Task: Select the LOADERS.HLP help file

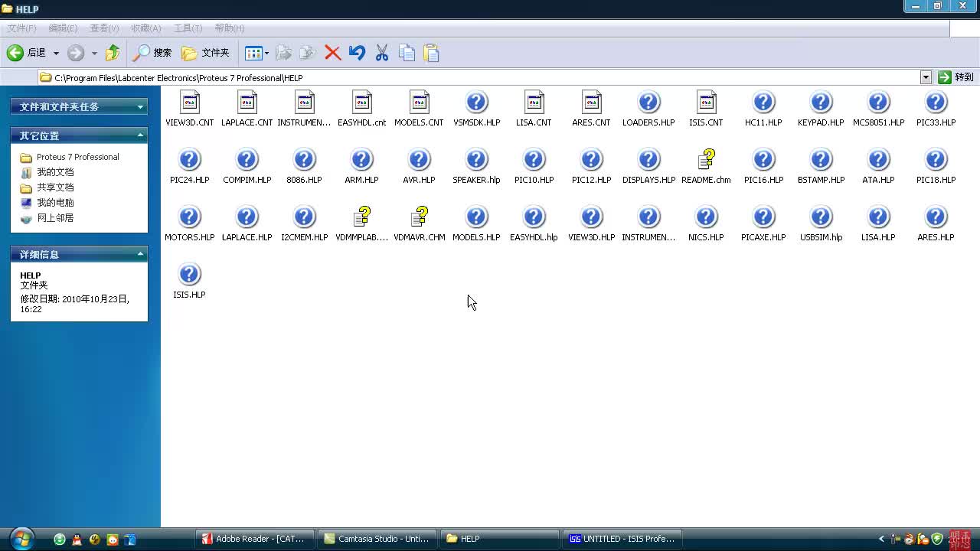Action: pos(648,103)
